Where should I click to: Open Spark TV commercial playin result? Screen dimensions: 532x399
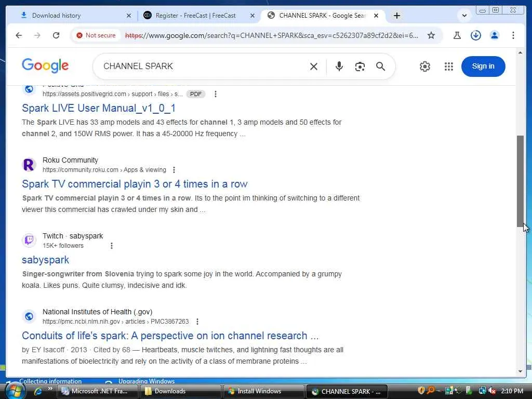pos(135,184)
